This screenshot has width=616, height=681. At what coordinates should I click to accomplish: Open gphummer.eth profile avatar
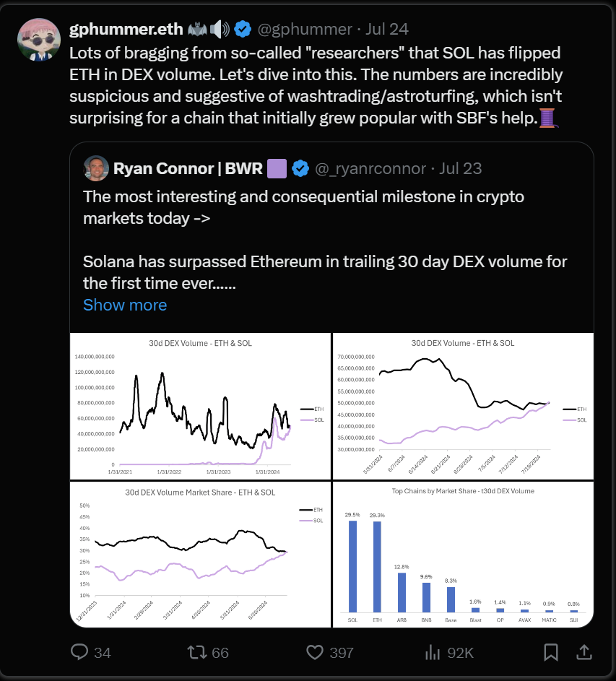pyautogui.click(x=38, y=40)
